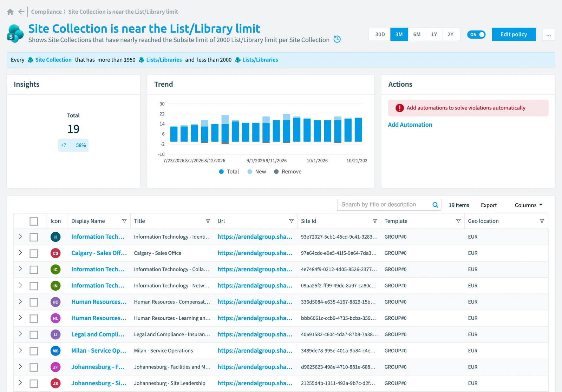Open the three-dots more options menu
Viewport: 562px width, 392px height.
coord(549,34)
